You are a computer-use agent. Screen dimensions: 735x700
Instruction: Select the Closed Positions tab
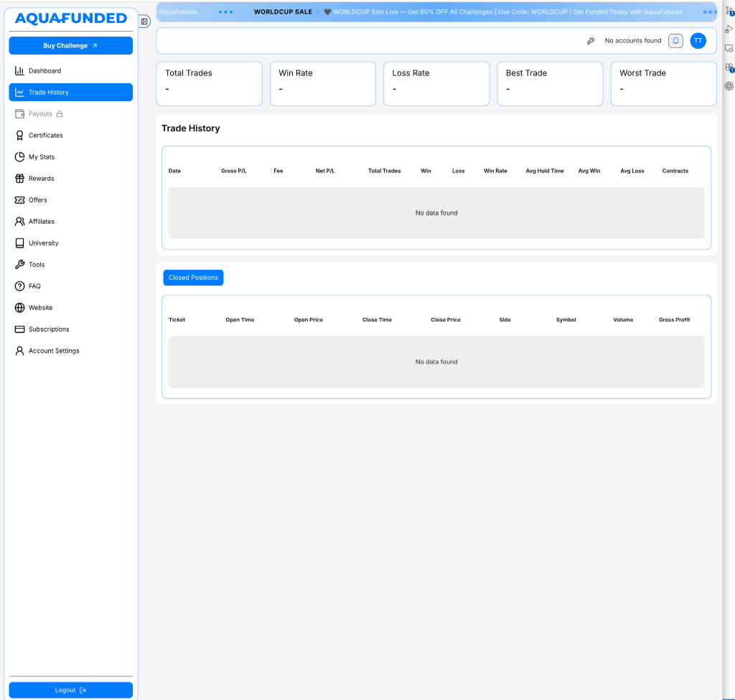(x=193, y=278)
